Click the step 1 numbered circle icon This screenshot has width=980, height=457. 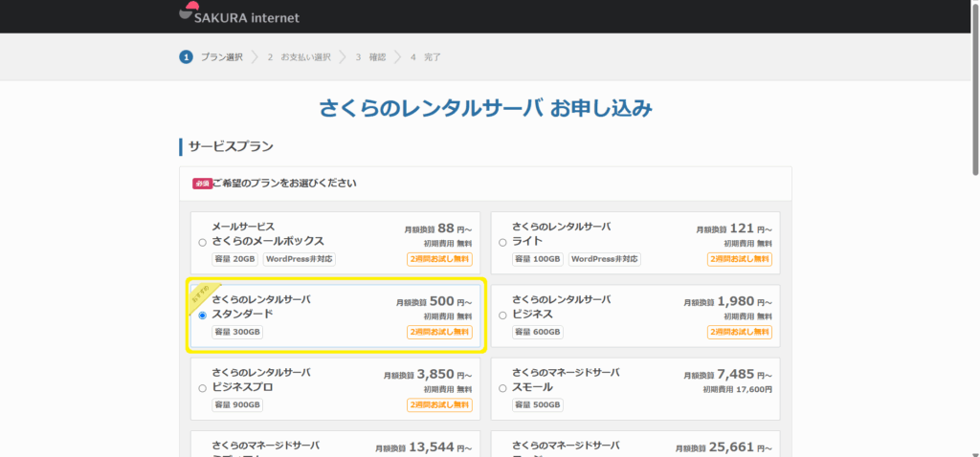tap(186, 57)
